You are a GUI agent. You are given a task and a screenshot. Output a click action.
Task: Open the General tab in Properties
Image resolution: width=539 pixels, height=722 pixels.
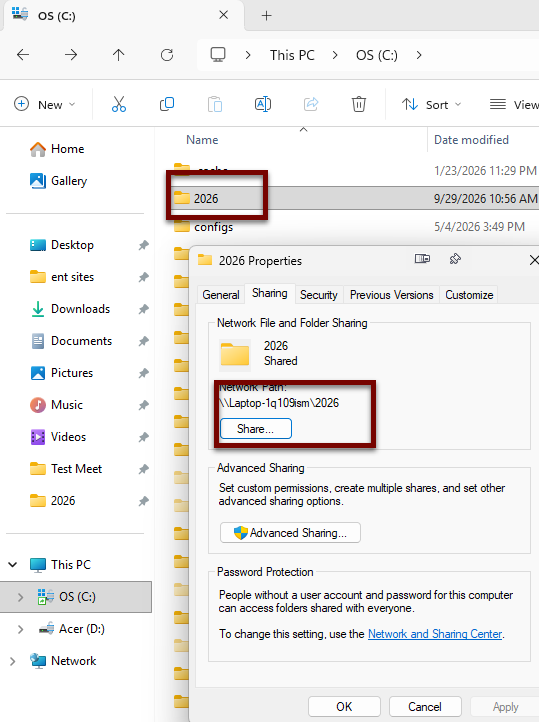[x=221, y=295]
